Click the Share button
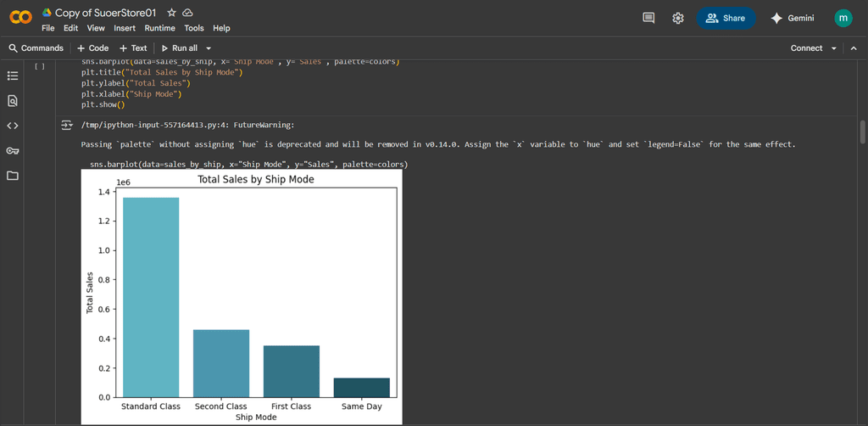 726,18
